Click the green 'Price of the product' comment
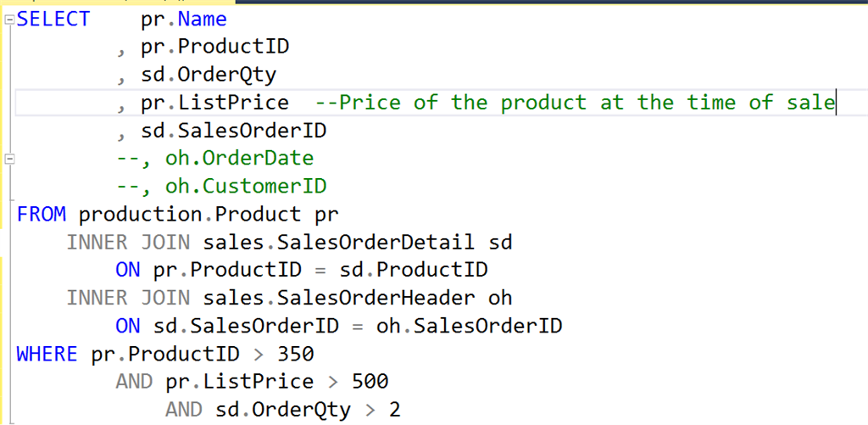 click(x=575, y=103)
